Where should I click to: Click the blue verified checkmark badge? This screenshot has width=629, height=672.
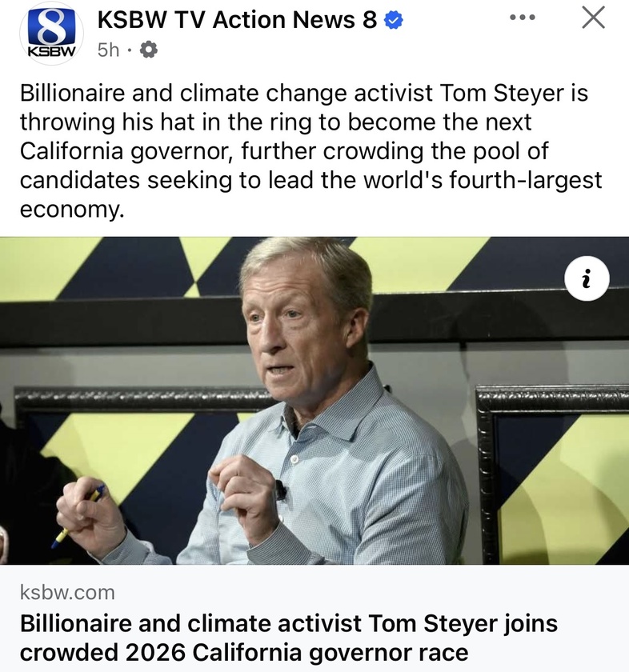(393, 22)
